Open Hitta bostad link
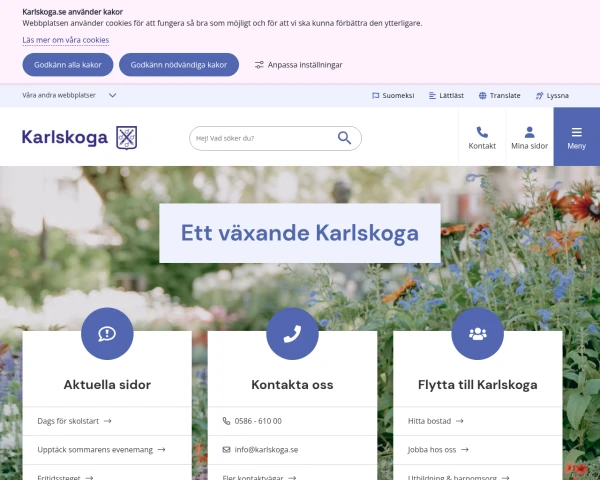 tap(436, 421)
